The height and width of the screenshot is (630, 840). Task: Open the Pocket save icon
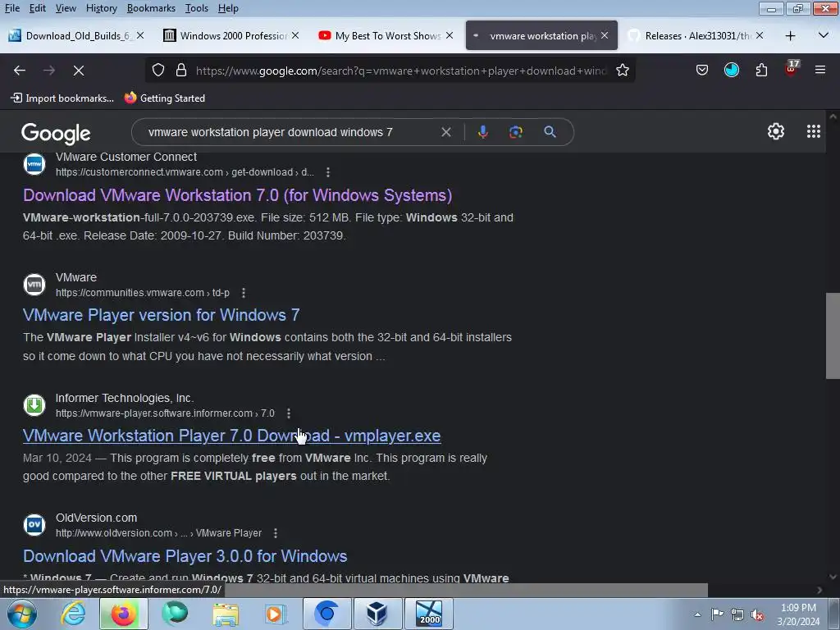click(x=702, y=71)
